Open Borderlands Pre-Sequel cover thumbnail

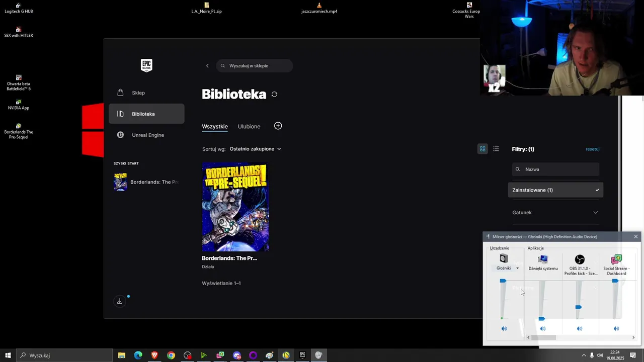click(235, 207)
